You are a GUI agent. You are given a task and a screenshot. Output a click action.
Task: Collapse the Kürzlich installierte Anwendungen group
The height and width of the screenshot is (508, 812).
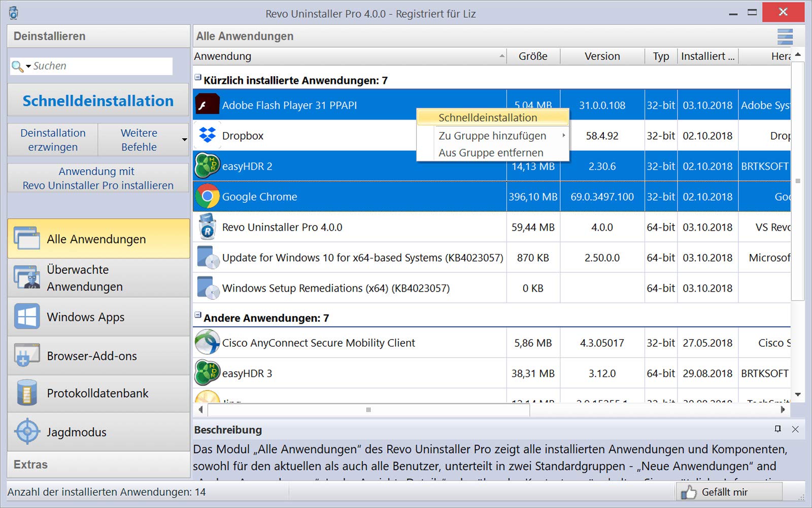pyautogui.click(x=198, y=77)
